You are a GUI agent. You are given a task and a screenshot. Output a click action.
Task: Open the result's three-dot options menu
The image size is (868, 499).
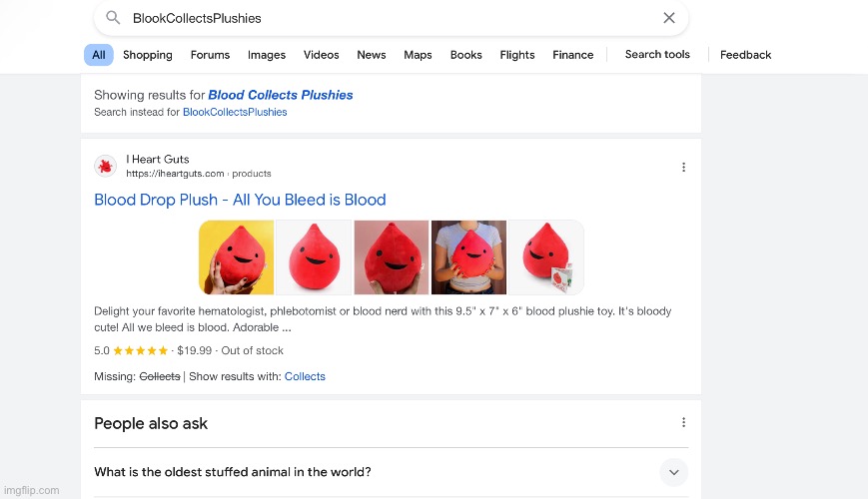click(x=683, y=167)
